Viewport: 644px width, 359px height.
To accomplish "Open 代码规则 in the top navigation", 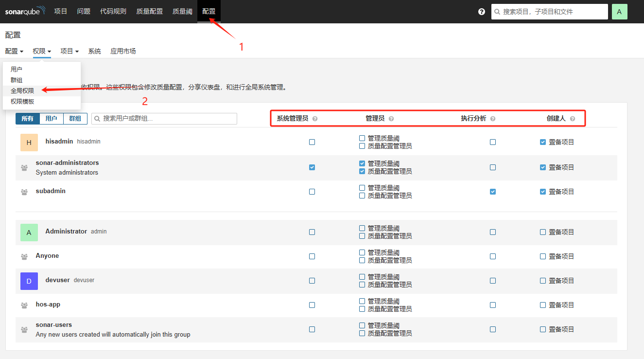I will (113, 11).
